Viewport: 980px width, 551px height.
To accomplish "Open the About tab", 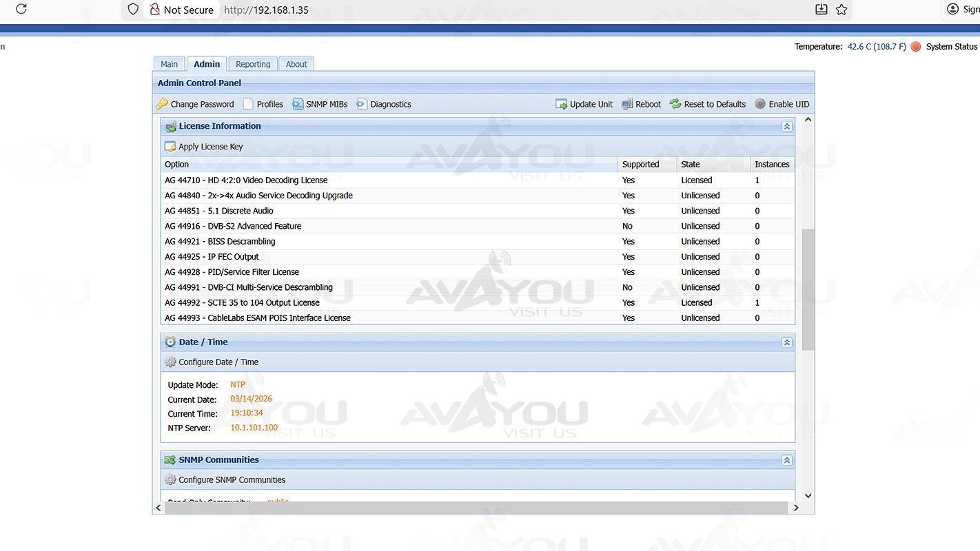I will (x=296, y=64).
